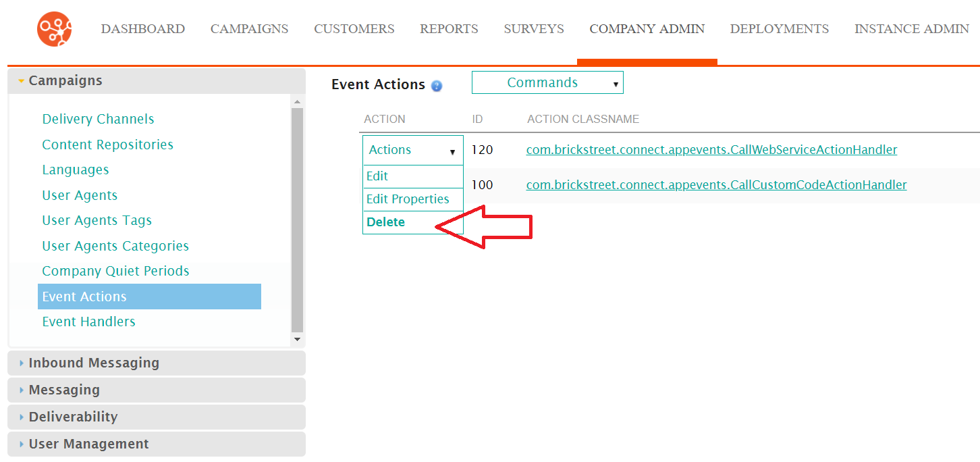980x462 pixels.
Task: Go to Event Handlers in sidebar
Action: point(88,322)
